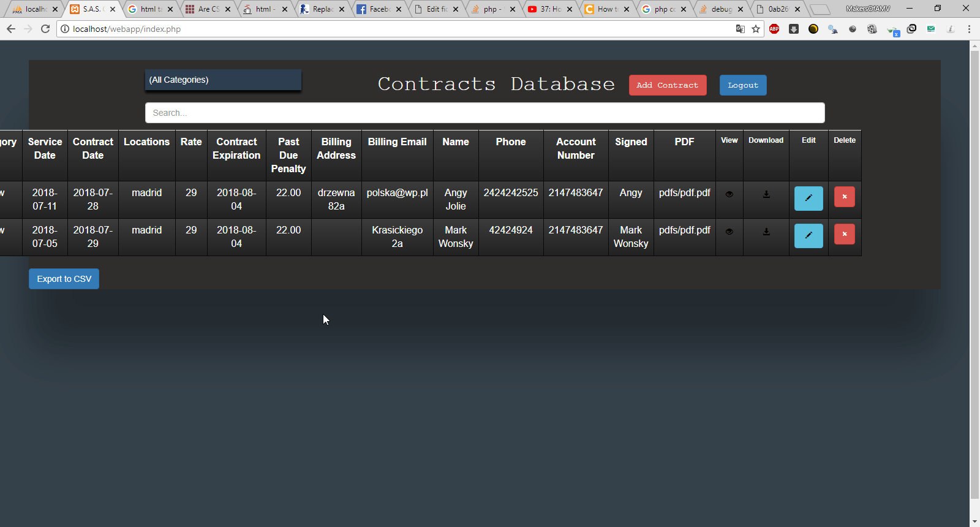980x527 pixels.
Task: Download the Mark Wonsky contract PDF
Action: [766, 232]
